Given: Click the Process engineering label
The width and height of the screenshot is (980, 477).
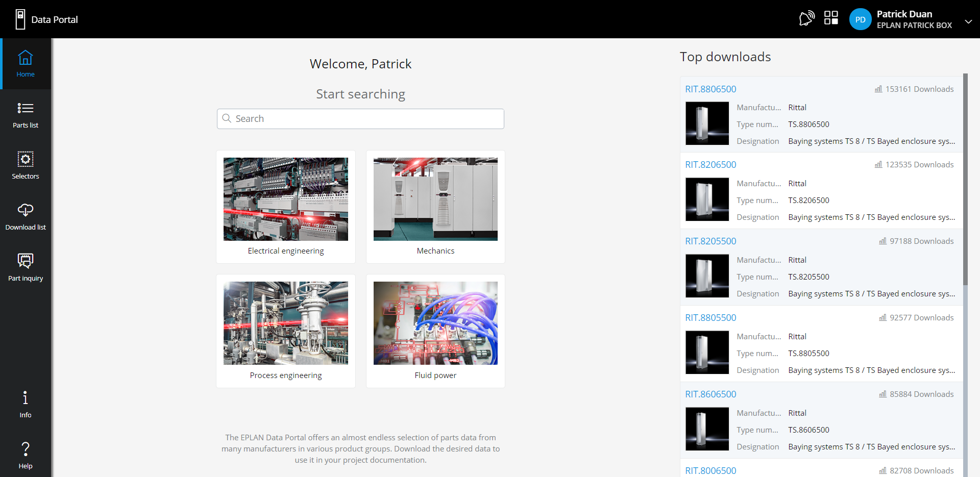Looking at the screenshot, I should tap(286, 375).
